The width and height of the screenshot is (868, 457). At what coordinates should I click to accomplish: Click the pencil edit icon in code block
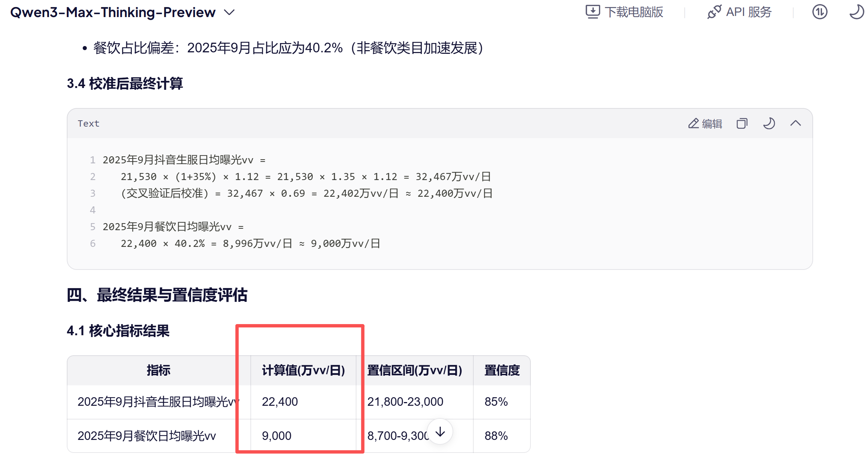pos(693,123)
